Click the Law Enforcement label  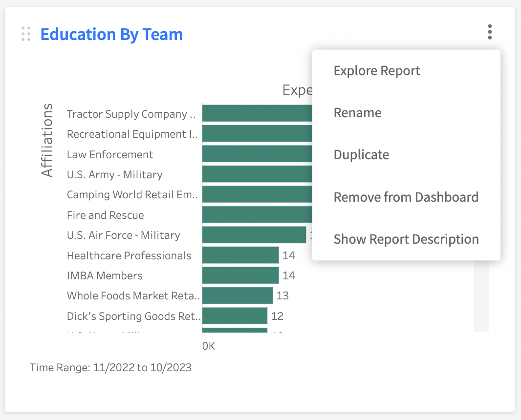(x=110, y=154)
